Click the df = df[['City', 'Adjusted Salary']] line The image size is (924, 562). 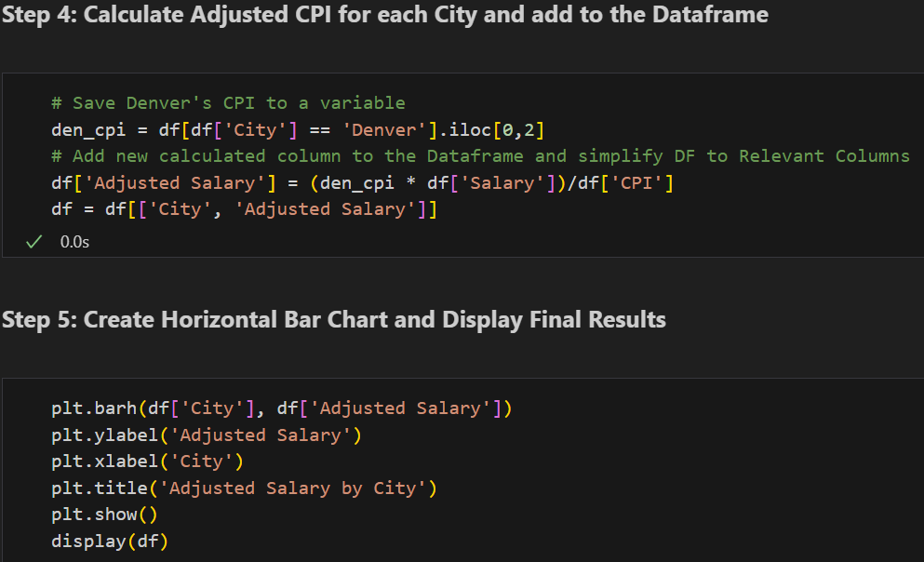[244, 209]
